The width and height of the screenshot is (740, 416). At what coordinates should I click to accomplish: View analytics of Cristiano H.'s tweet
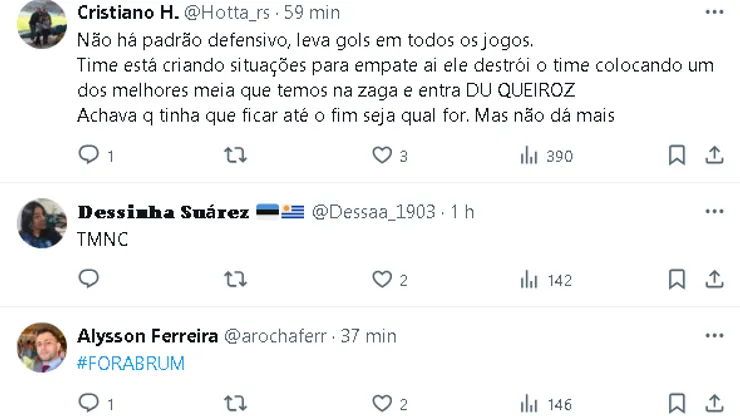(x=529, y=155)
